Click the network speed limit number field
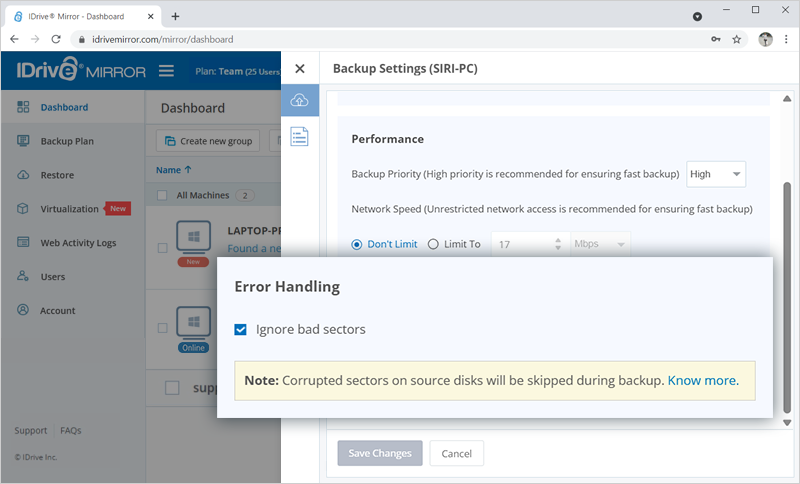Viewport: 800px width, 484px height. (522, 244)
